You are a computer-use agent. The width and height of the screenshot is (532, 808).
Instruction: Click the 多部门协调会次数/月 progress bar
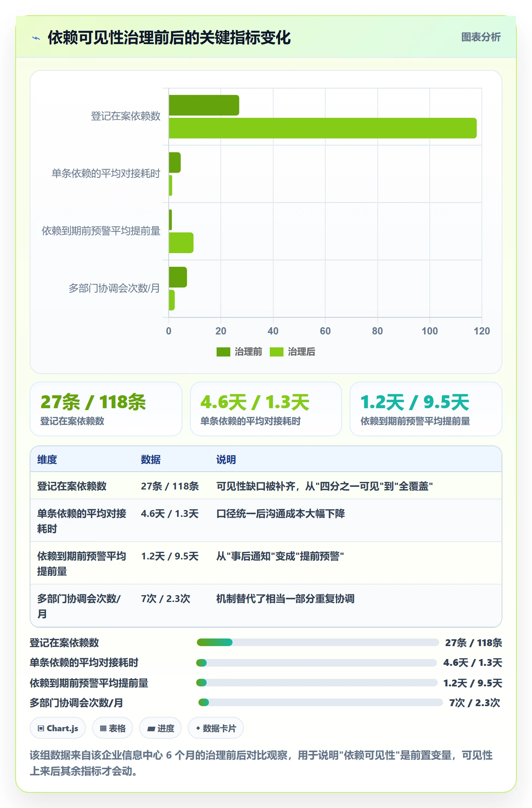(321, 702)
